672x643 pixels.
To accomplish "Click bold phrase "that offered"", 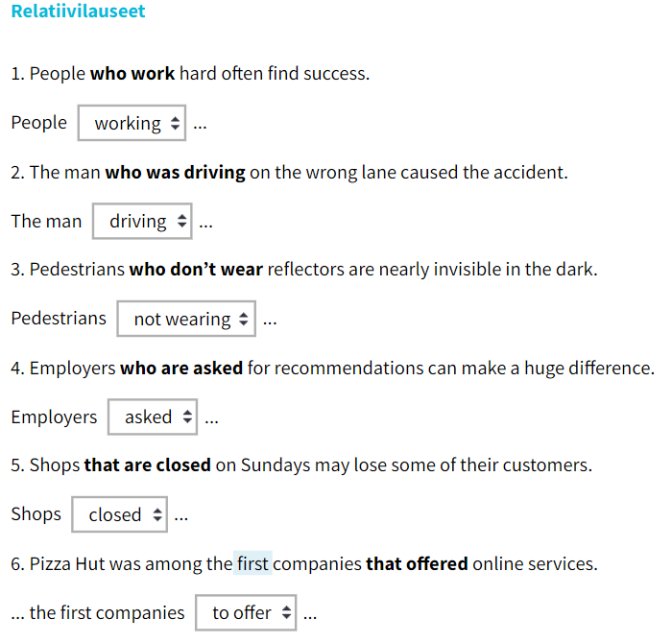I will (x=417, y=563).
